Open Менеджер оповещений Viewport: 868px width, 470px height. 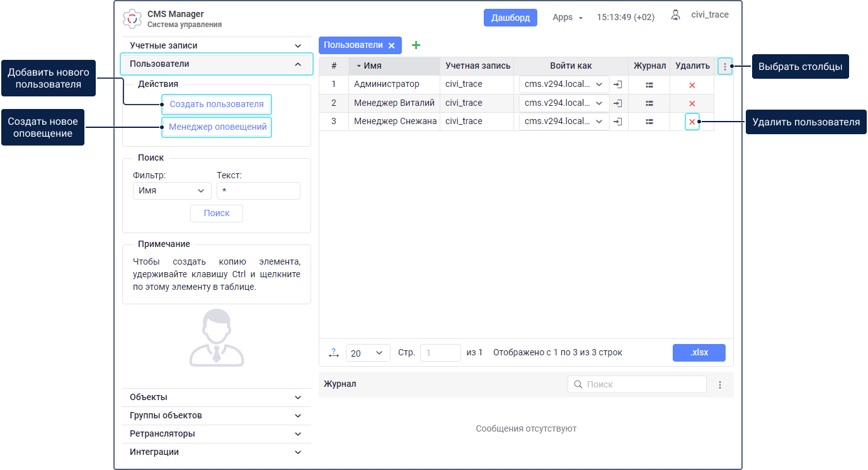(x=217, y=127)
